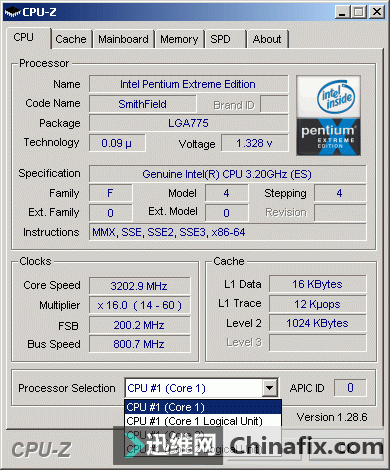Click the Specification text field
390x470 pixels.
[227, 174]
